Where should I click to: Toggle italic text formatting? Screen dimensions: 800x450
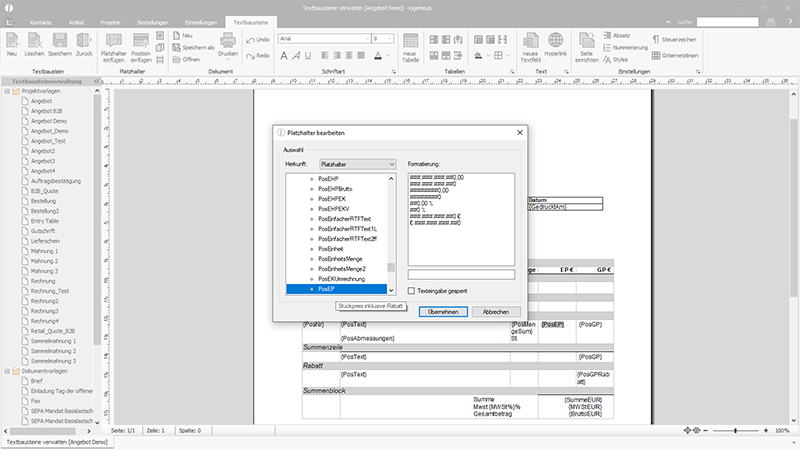[296, 56]
